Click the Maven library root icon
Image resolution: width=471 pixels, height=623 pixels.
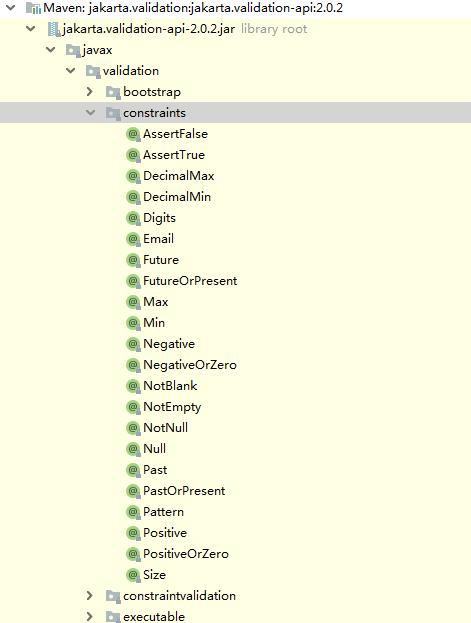(33, 8)
